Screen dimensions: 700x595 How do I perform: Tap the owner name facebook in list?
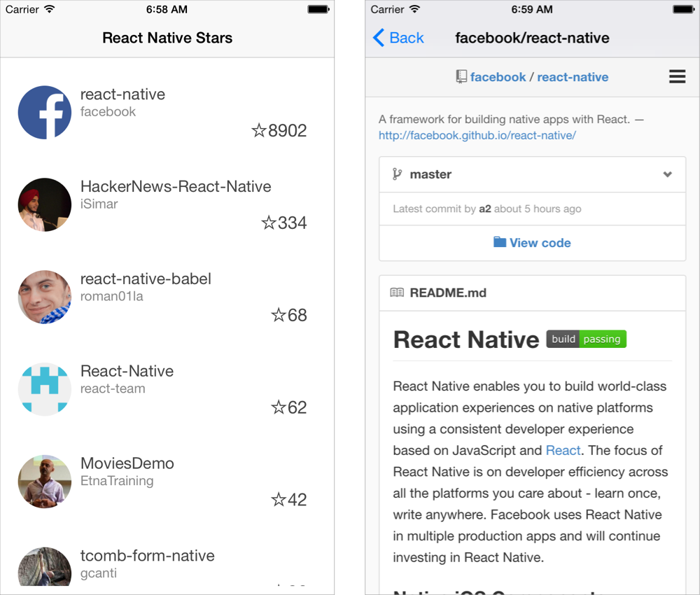[x=108, y=111]
